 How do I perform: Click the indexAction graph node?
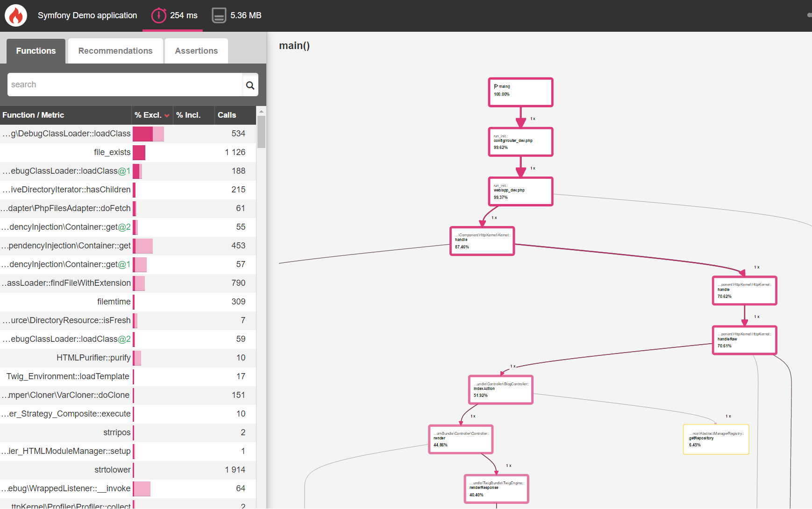(x=500, y=390)
